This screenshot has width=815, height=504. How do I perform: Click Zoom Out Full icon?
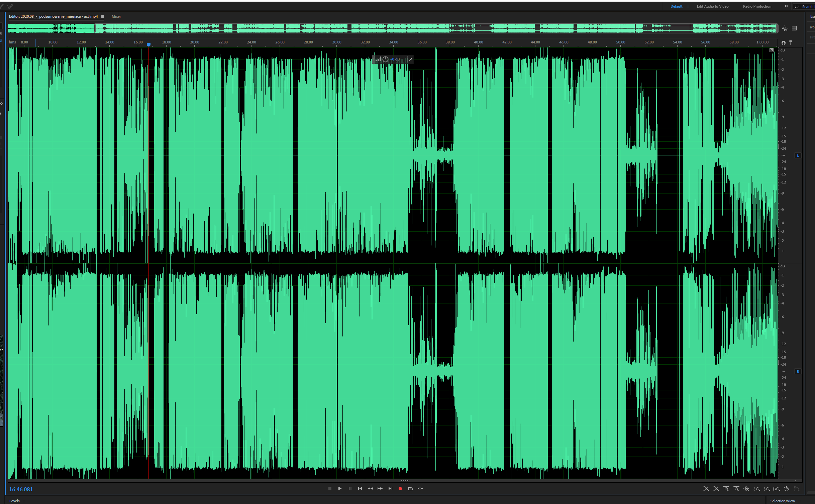[x=746, y=489]
